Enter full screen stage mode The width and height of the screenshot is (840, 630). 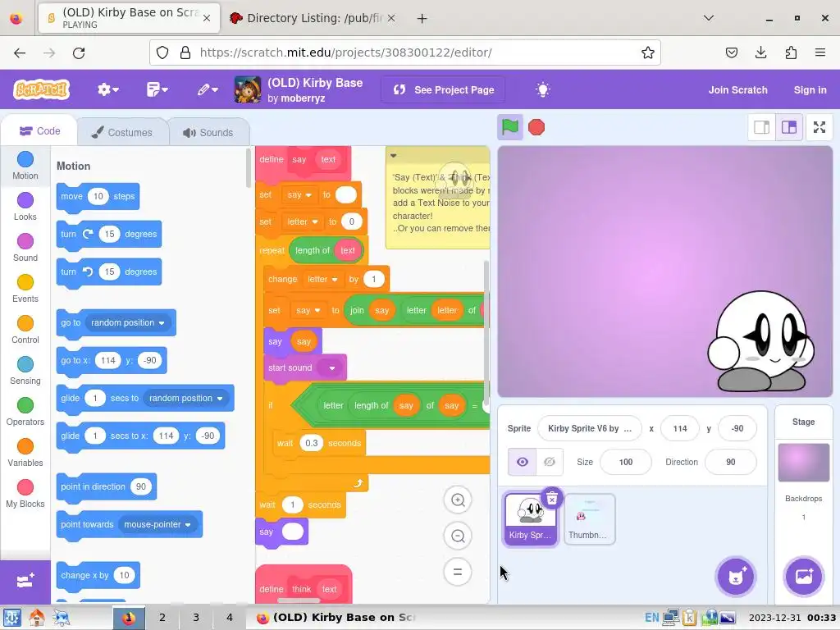pyautogui.click(x=819, y=127)
